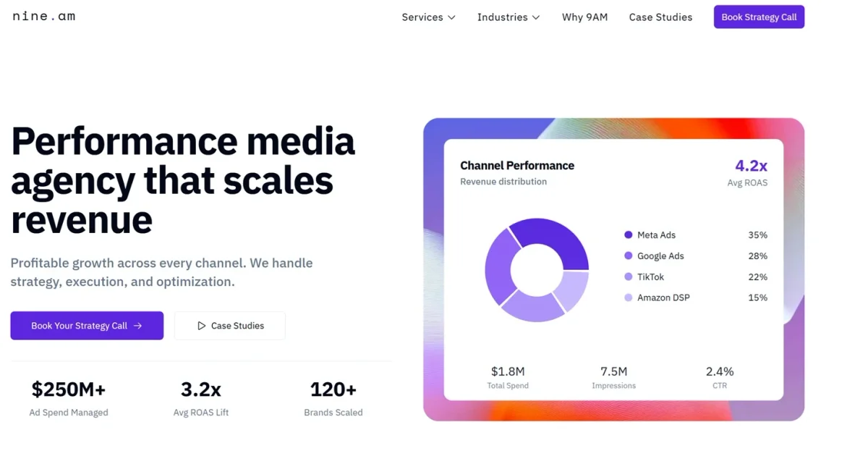Click the nine.am logo
Screen dimensions: 868x456
(43, 15)
